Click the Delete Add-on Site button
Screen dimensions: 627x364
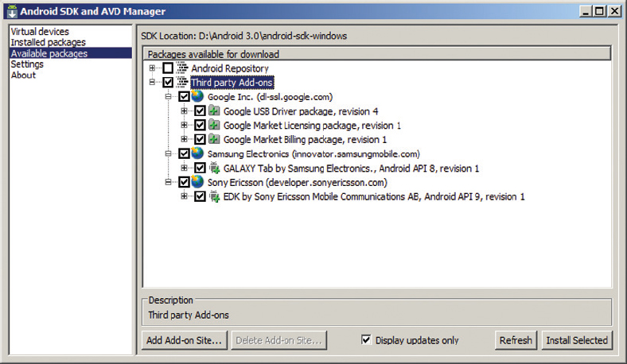click(x=279, y=340)
